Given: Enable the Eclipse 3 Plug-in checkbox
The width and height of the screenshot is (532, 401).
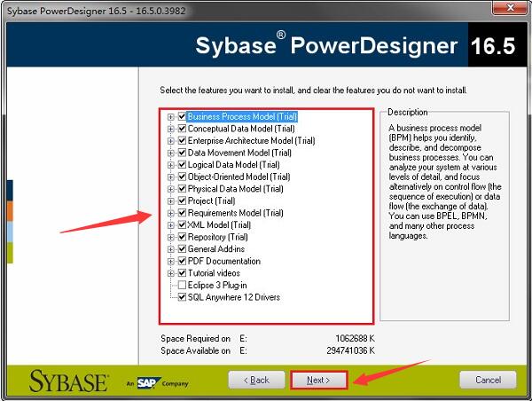Looking at the screenshot, I should (182, 285).
